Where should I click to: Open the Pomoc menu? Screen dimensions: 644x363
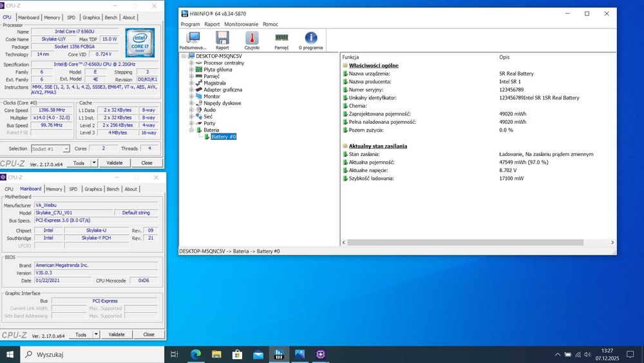pos(270,25)
